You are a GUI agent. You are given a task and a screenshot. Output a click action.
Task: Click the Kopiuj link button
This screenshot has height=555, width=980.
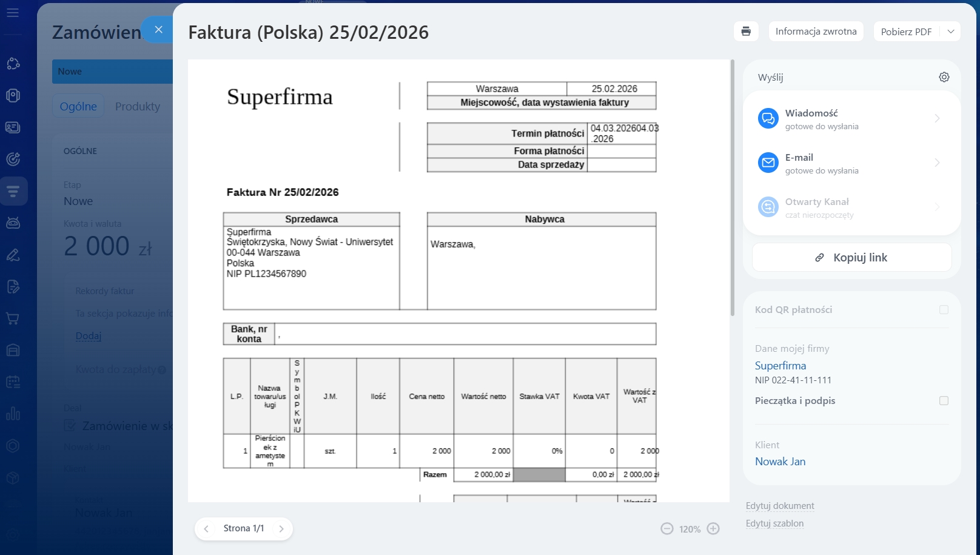[x=851, y=258]
